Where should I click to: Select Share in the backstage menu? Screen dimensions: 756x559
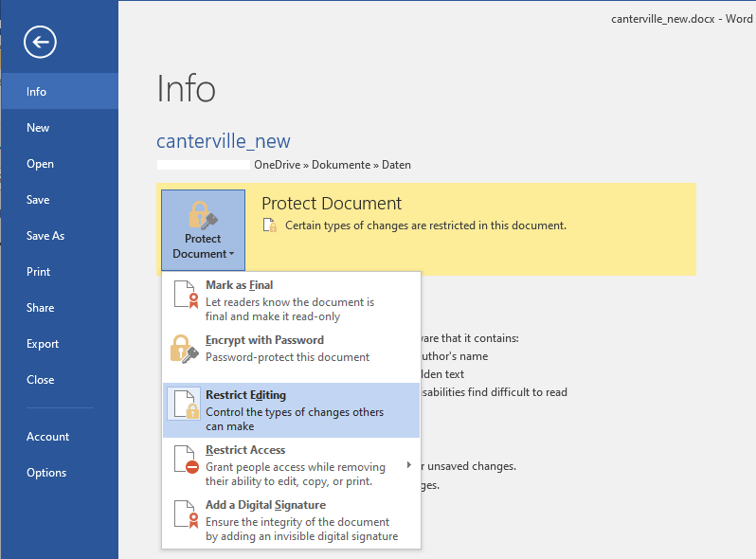point(41,308)
